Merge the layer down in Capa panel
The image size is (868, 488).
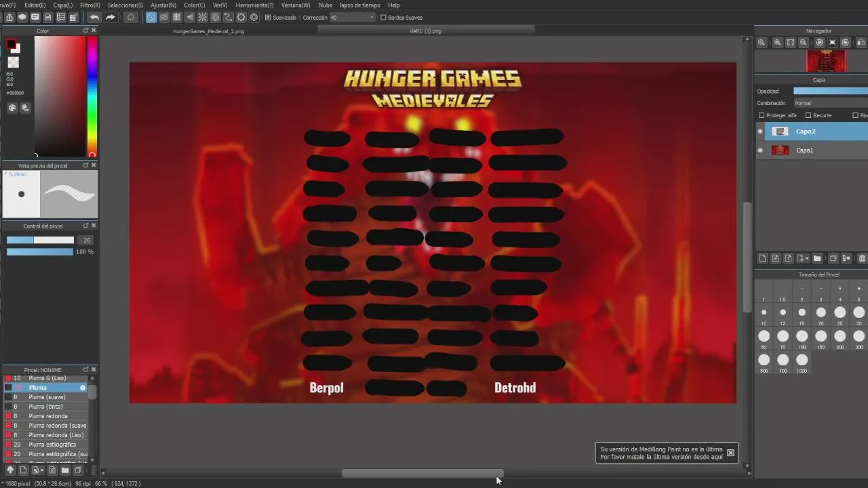[x=846, y=258]
